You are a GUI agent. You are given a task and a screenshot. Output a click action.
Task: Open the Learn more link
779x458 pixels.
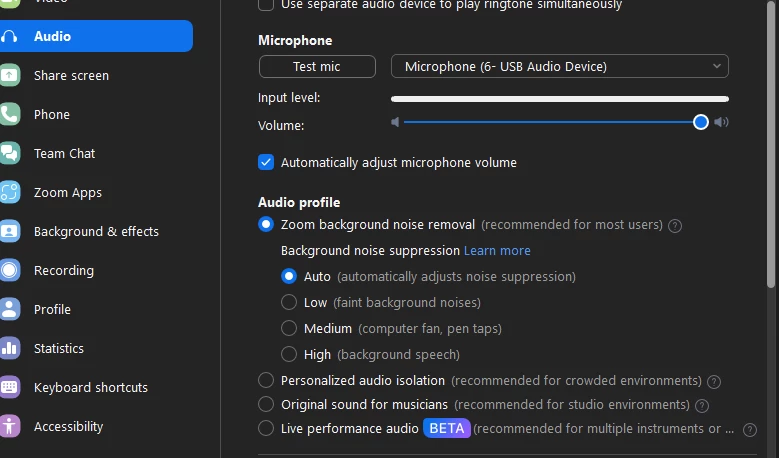[x=497, y=251]
